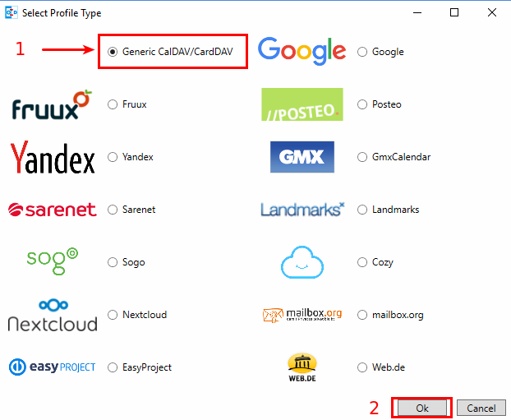Click the Yandex logo
The width and height of the screenshot is (511, 420).
pyautogui.click(x=53, y=157)
